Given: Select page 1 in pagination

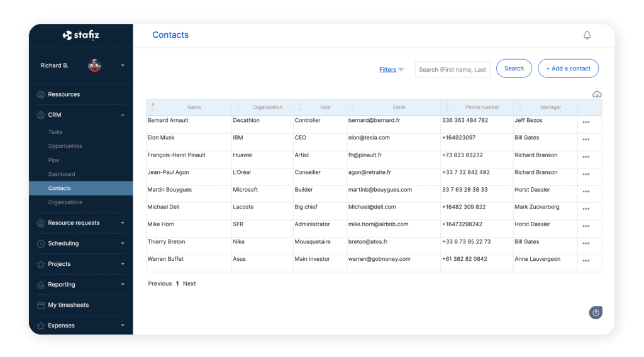Looking at the screenshot, I should click(177, 283).
